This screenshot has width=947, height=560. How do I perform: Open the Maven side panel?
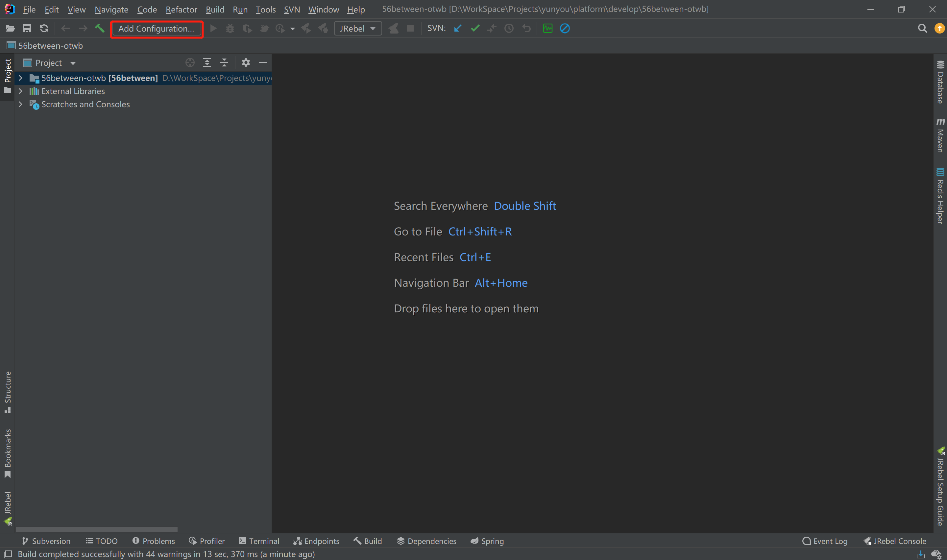click(x=940, y=135)
